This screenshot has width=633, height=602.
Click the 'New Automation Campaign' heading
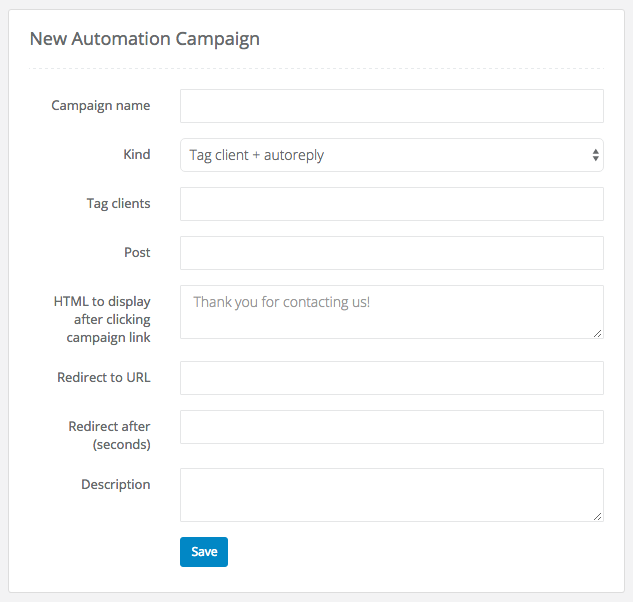145,39
